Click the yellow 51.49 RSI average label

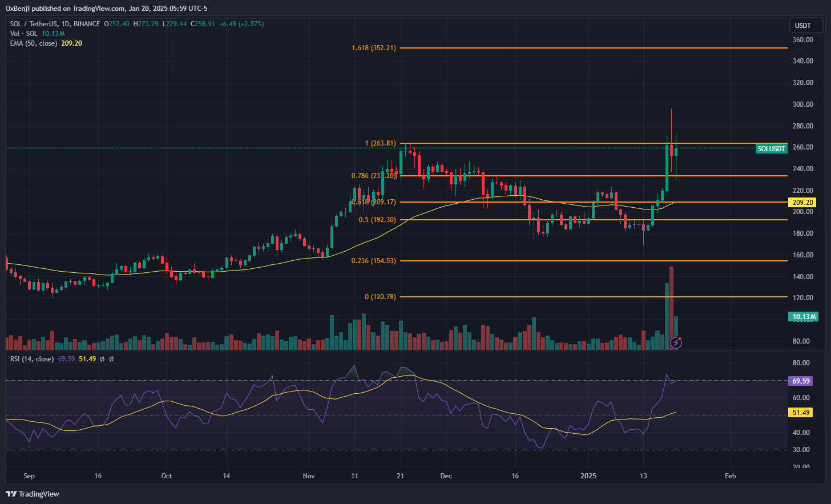(801, 413)
